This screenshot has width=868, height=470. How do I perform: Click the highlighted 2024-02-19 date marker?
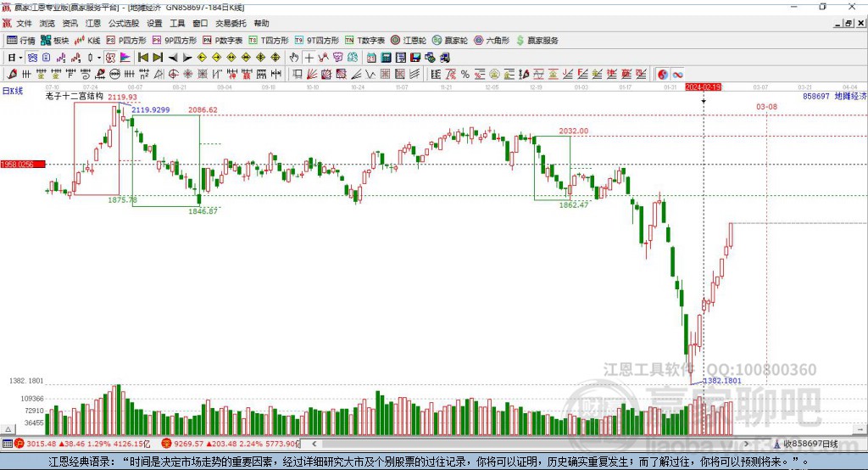click(703, 87)
